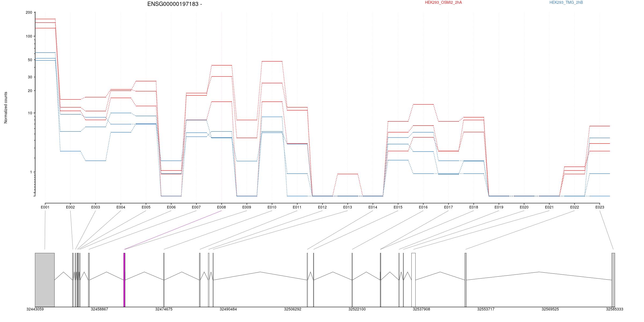Select exon label E019
The image size is (644, 322).
(499, 207)
